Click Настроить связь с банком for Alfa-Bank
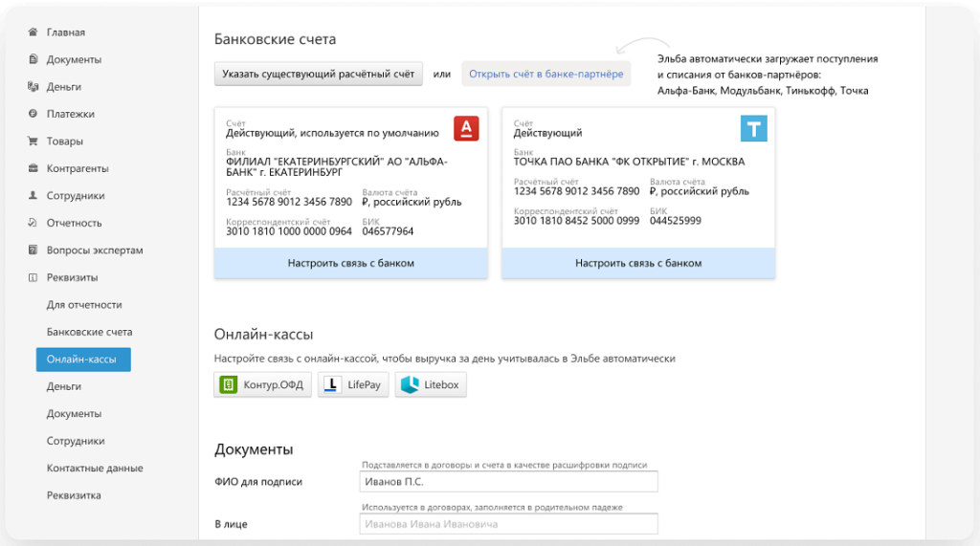The image size is (980, 546). (350, 263)
